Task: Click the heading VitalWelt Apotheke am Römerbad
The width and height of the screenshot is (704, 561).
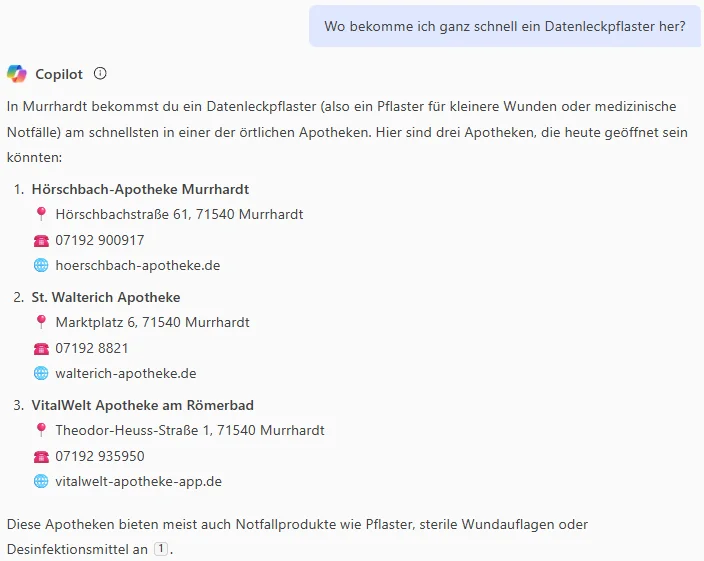Action: coord(142,405)
